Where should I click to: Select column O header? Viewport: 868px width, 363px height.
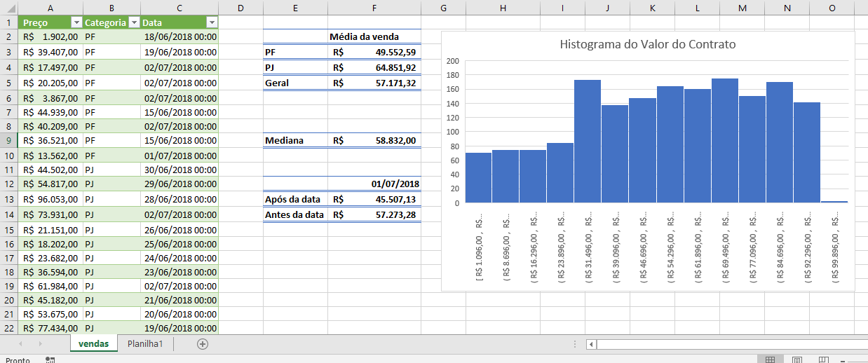[x=832, y=8]
